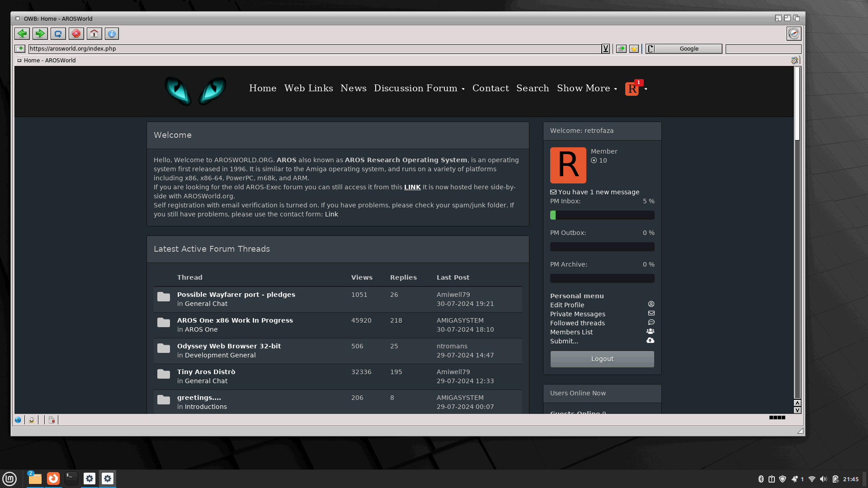Open Web Links in site navigation
The height and width of the screenshot is (488, 868).
pos(308,88)
